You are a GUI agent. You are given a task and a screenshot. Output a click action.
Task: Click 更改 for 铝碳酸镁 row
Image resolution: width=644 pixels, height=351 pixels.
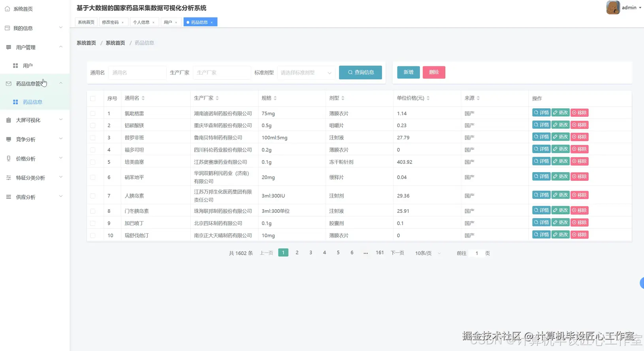tap(560, 125)
